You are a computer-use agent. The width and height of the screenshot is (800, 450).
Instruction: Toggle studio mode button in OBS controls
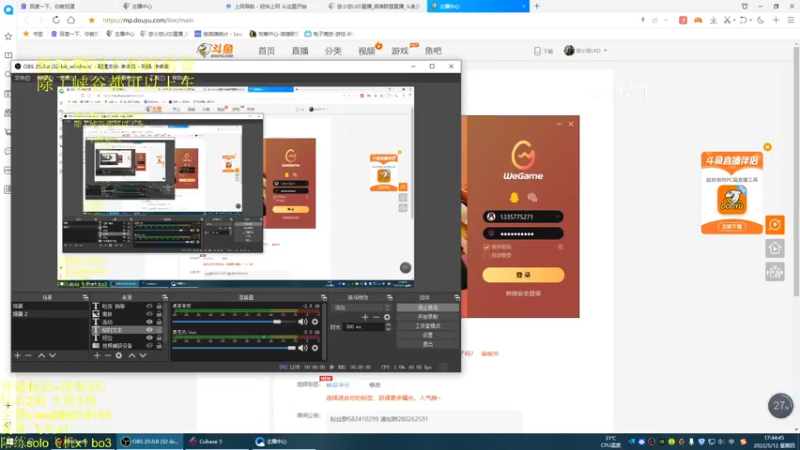[428, 326]
